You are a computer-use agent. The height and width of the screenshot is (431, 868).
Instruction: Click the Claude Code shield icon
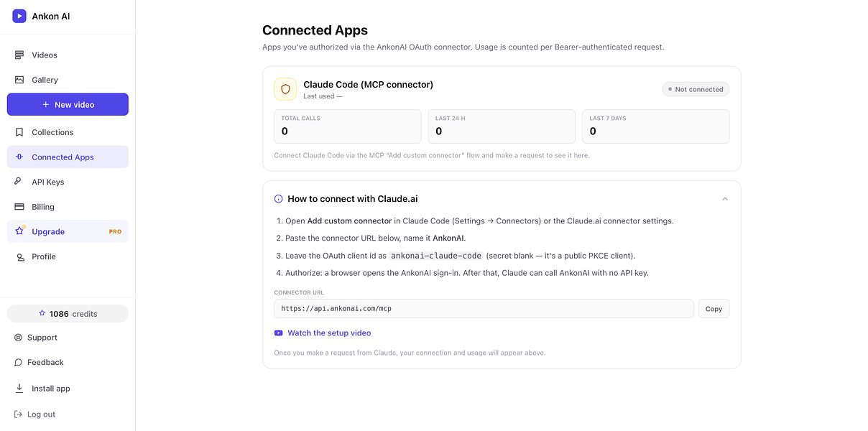[x=285, y=89]
